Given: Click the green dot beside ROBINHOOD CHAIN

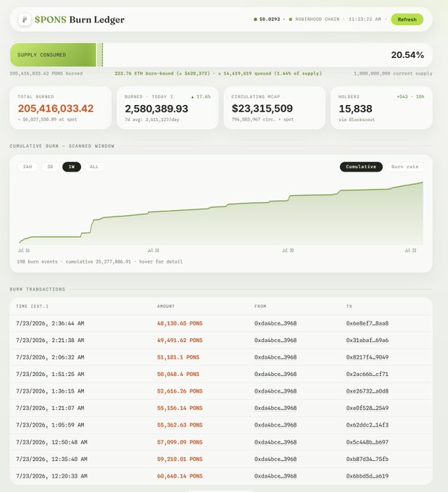Looking at the screenshot, I should [291, 20].
